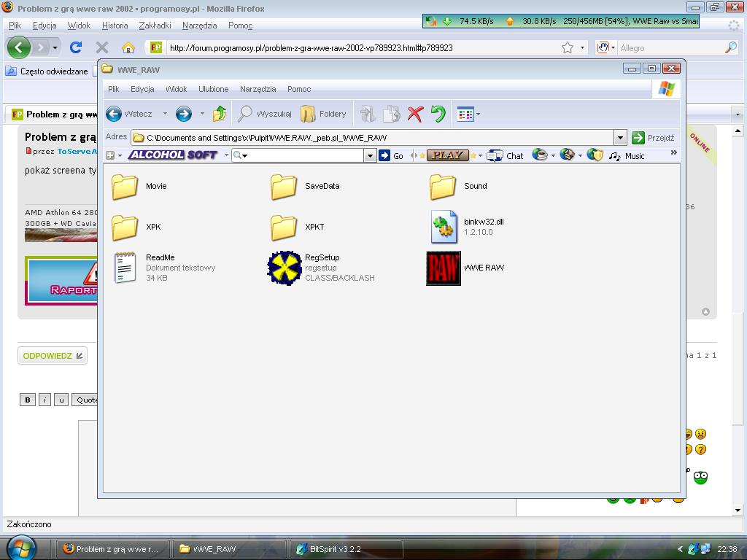Open Firefox back/forward history dropdown
This screenshot has height=560, width=747.
(55, 47)
